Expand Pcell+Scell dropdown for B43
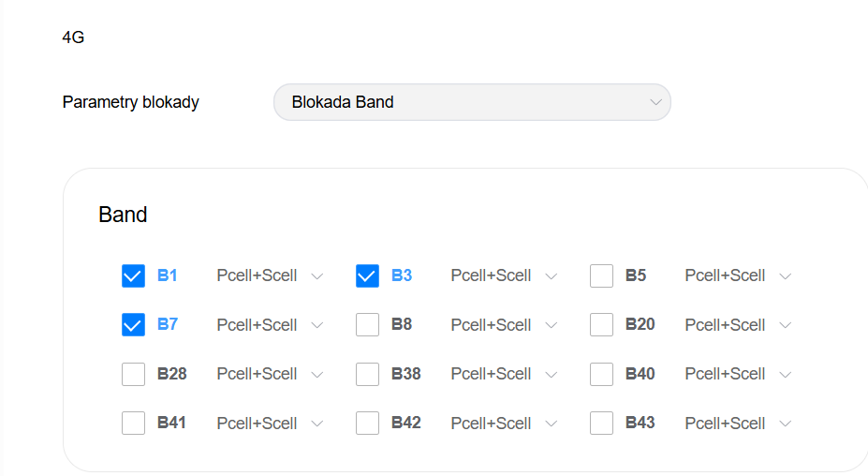This screenshot has height=476, width=868. point(738,424)
